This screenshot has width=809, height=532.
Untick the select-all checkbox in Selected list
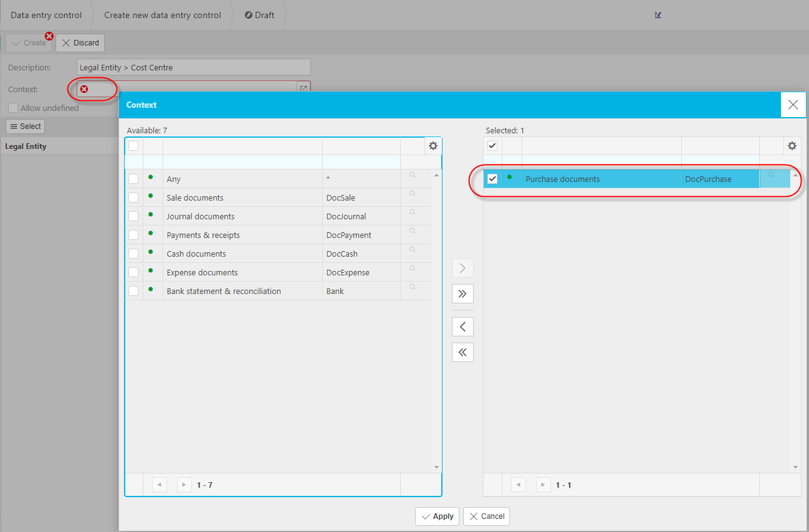point(492,146)
